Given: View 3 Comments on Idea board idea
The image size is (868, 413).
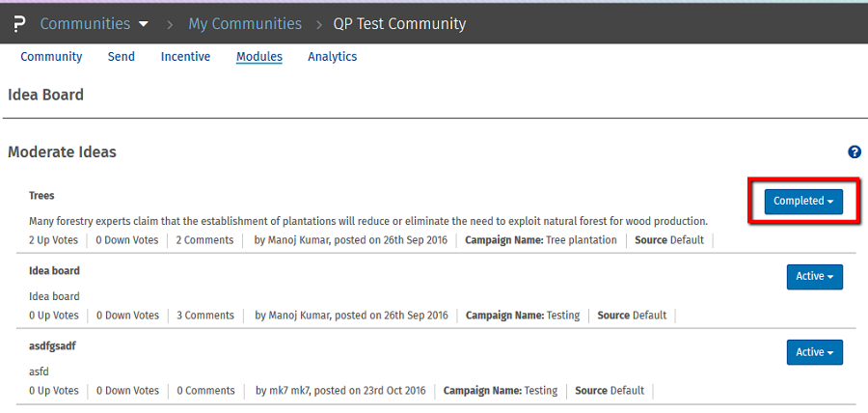Looking at the screenshot, I should [205, 315].
